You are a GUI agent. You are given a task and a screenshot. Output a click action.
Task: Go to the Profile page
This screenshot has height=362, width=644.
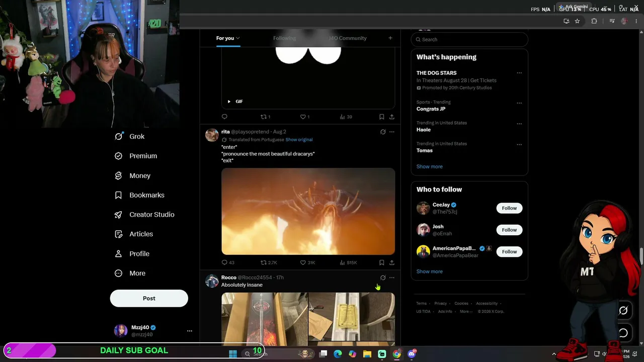click(x=132, y=254)
